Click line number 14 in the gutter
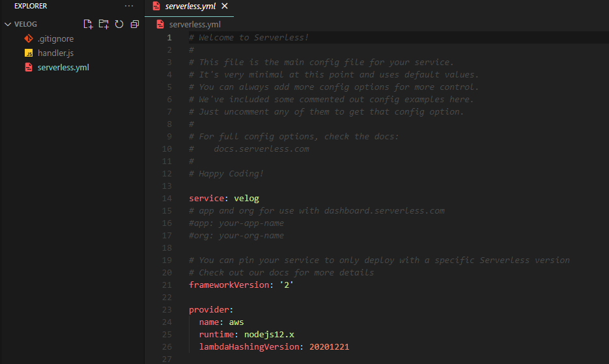609x364 pixels. coord(167,198)
